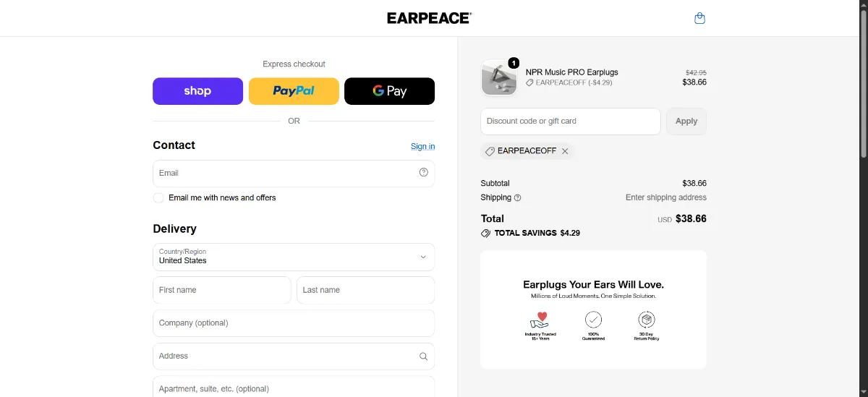Click the Last name field
This screenshot has width=868, height=397.
point(365,290)
